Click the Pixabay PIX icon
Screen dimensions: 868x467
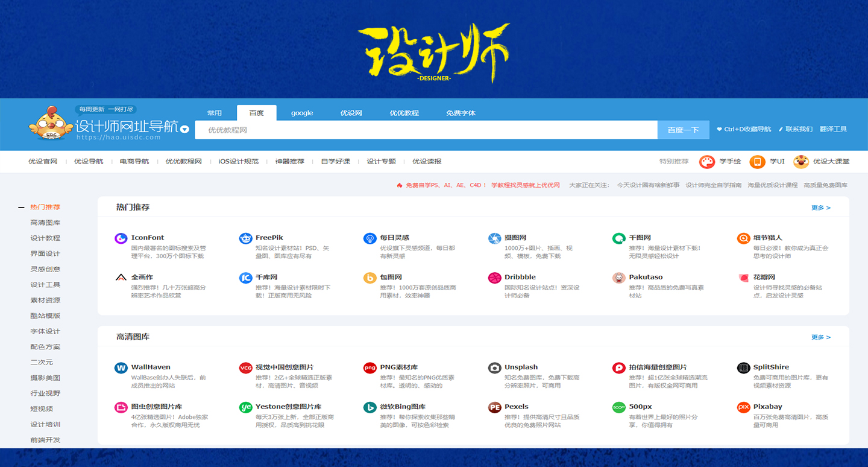pos(743,408)
